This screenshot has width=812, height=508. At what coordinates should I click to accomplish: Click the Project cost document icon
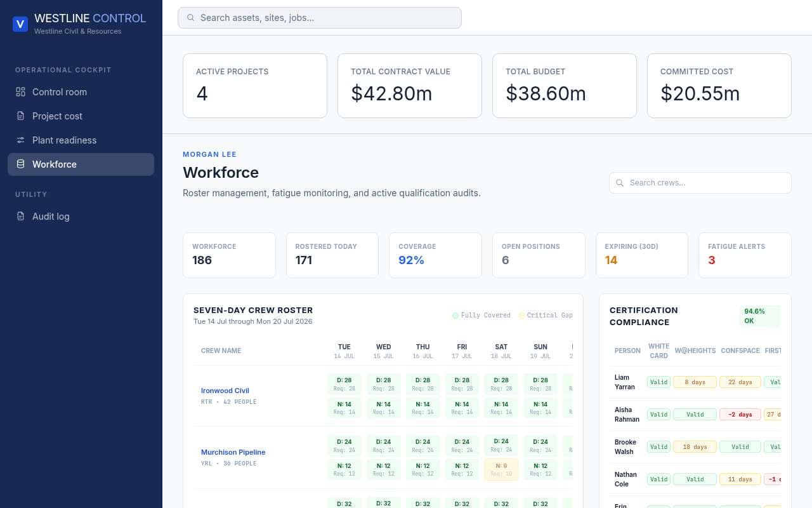(x=20, y=116)
